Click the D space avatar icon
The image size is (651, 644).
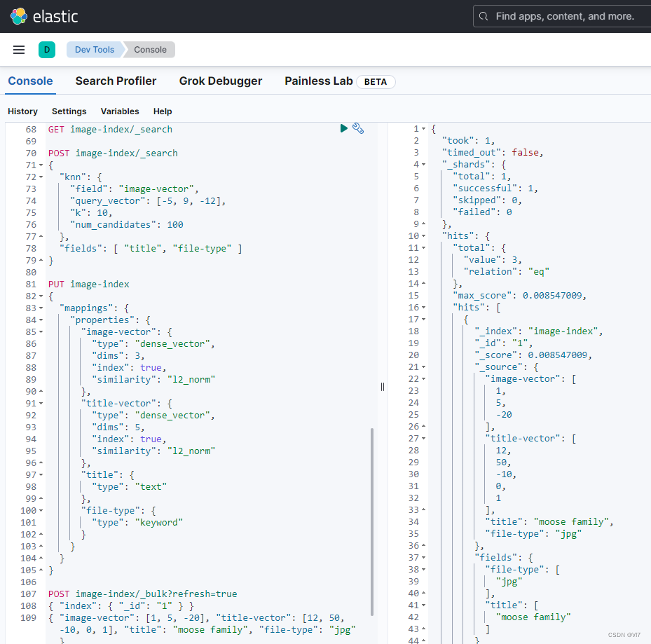tap(47, 50)
